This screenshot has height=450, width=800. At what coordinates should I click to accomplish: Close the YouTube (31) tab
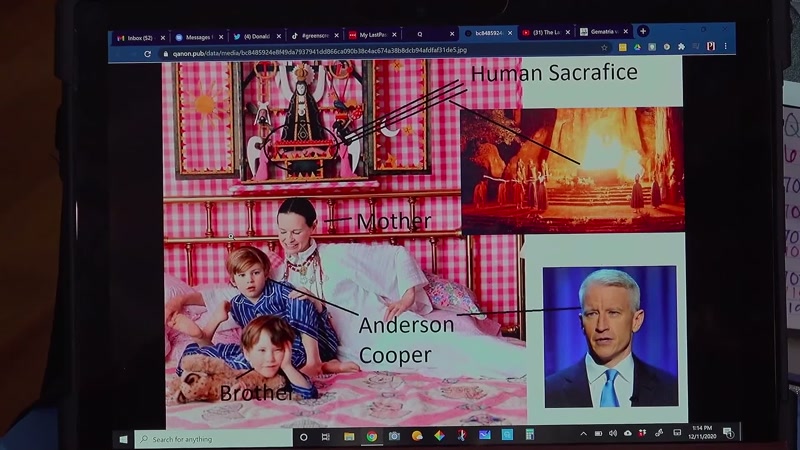point(567,32)
